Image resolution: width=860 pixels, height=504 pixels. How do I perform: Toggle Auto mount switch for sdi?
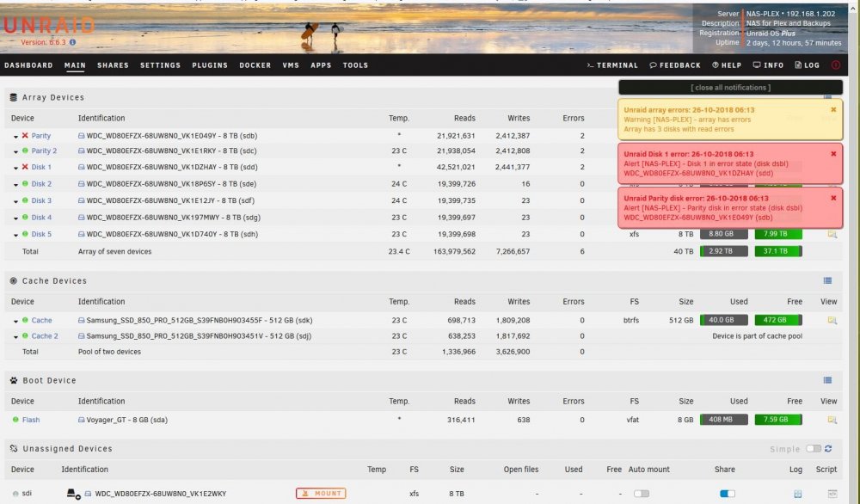pos(642,494)
